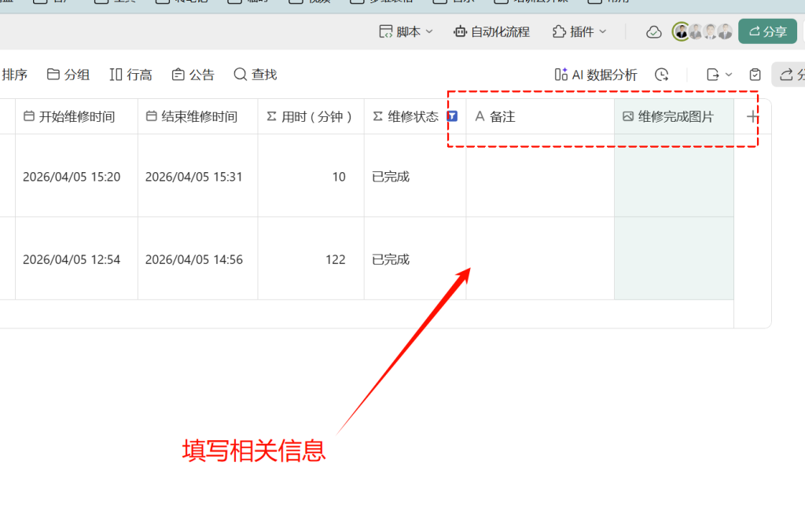Click the export icon in toolbar
Image resolution: width=805 pixels, height=532 pixels.
(x=712, y=75)
